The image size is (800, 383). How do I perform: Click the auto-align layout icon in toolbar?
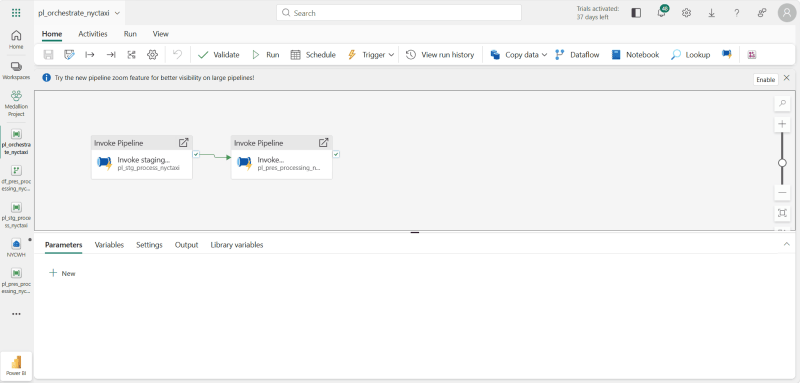[131, 55]
